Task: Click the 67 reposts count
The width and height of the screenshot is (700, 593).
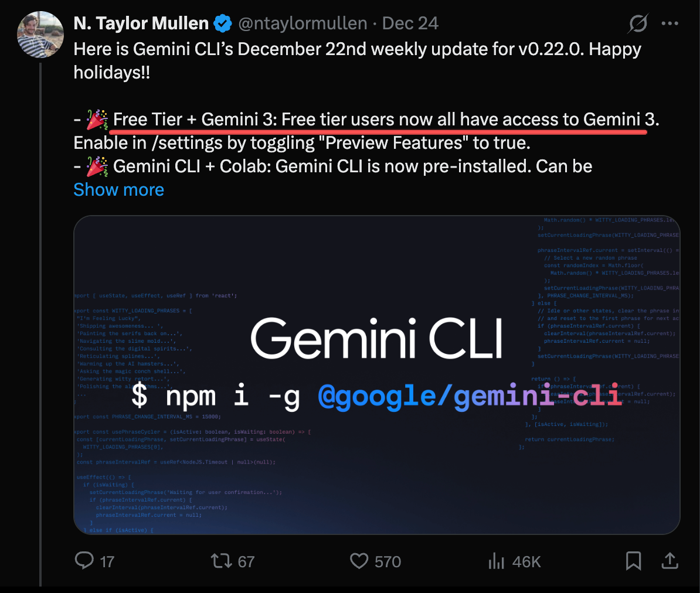Action: tap(246, 562)
